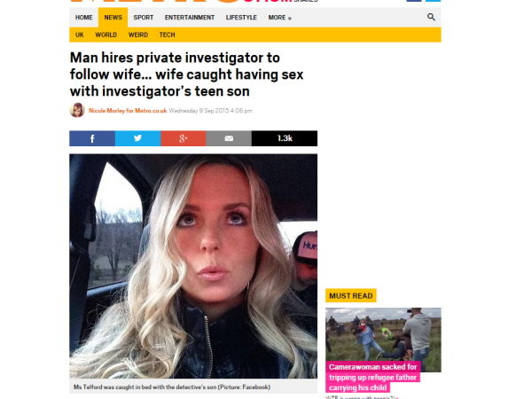This screenshot has width=532, height=399.
Task: Open Nicole Morley author link
Action: 128,111
